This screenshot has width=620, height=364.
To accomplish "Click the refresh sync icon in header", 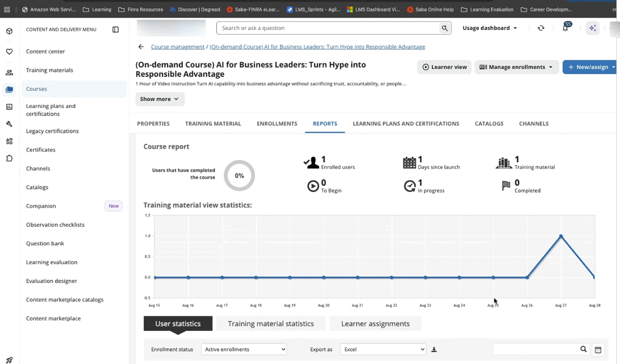I will click(x=541, y=28).
